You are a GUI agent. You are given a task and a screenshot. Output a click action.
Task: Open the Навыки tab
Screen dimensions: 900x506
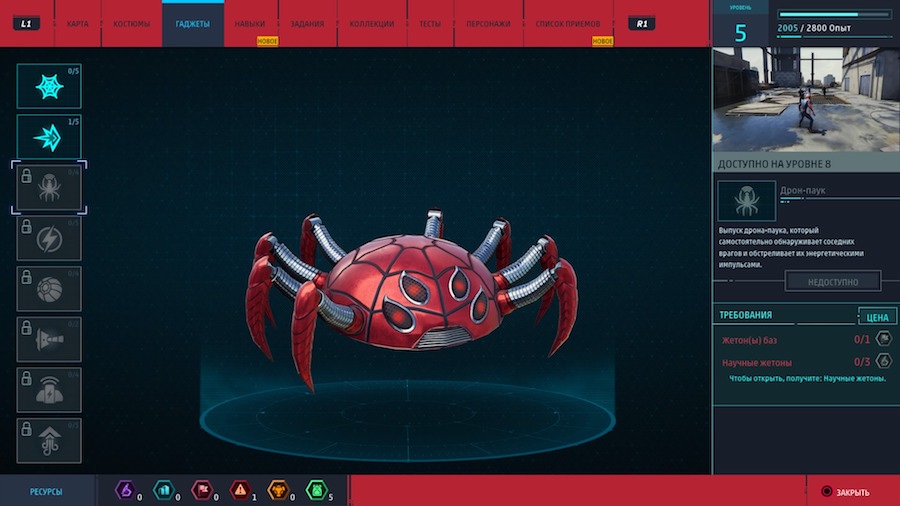point(250,24)
